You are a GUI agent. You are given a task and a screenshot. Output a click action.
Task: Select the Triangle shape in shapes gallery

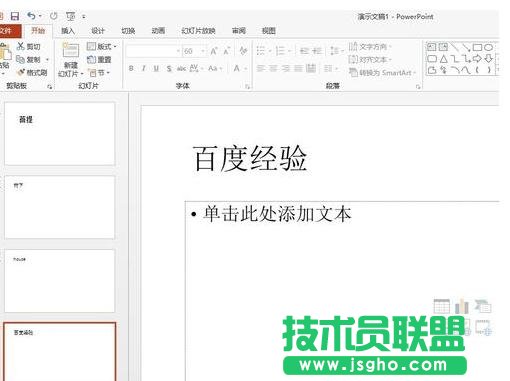443,59
